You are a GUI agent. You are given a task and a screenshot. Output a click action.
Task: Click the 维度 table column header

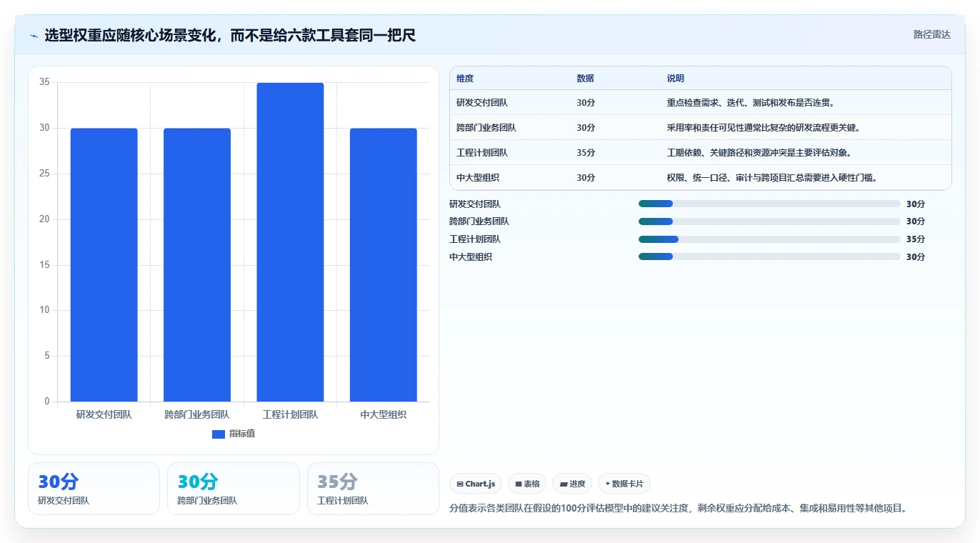point(465,79)
